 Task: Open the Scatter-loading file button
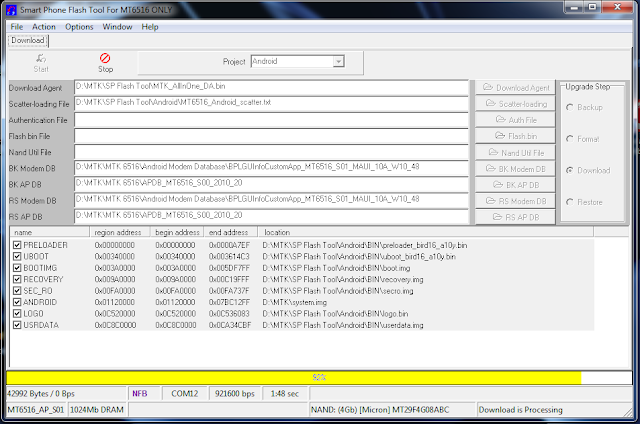pyautogui.click(x=515, y=104)
